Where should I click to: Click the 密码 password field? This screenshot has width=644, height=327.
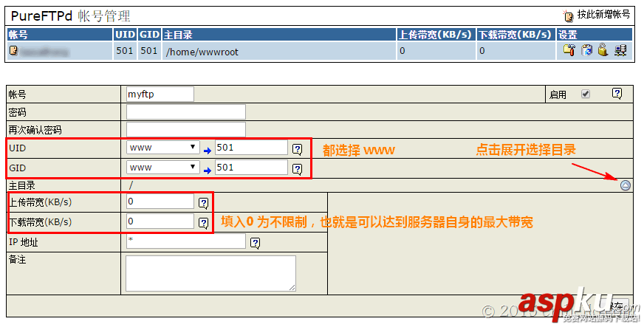tap(186, 112)
